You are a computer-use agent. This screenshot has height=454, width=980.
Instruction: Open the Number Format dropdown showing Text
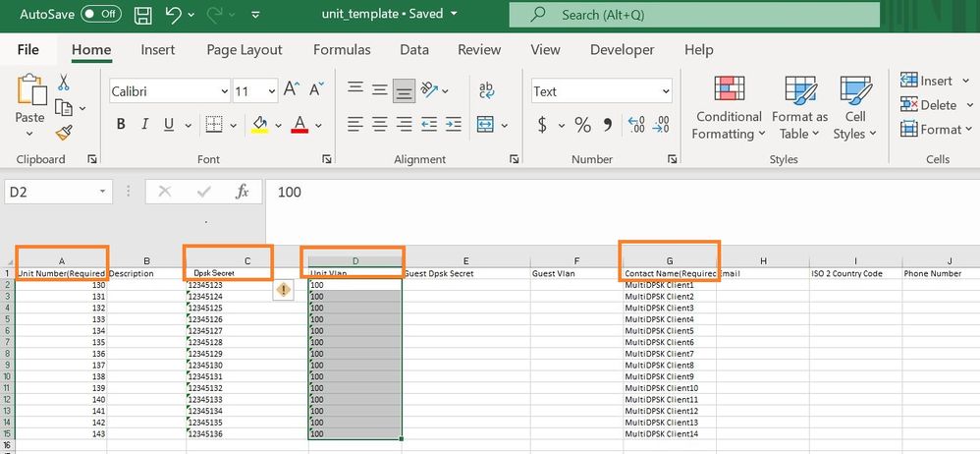(666, 91)
